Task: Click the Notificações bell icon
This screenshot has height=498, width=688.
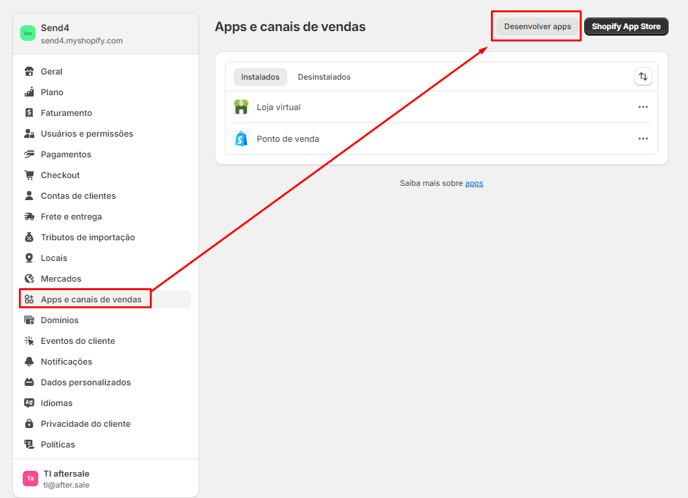Action: [29, 362]
